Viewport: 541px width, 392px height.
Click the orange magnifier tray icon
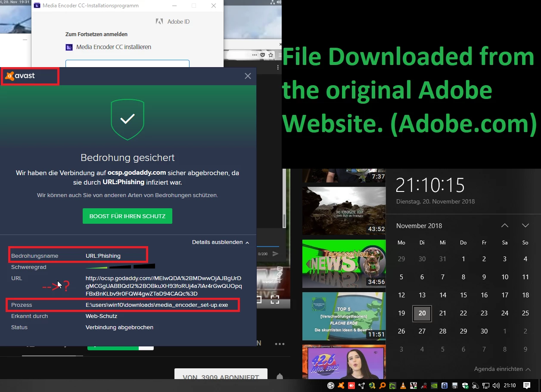[382, 386]
